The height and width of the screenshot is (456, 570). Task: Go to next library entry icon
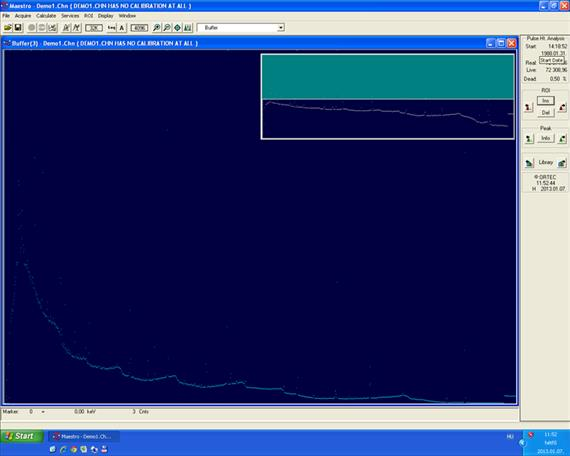[x=562, y=163]
